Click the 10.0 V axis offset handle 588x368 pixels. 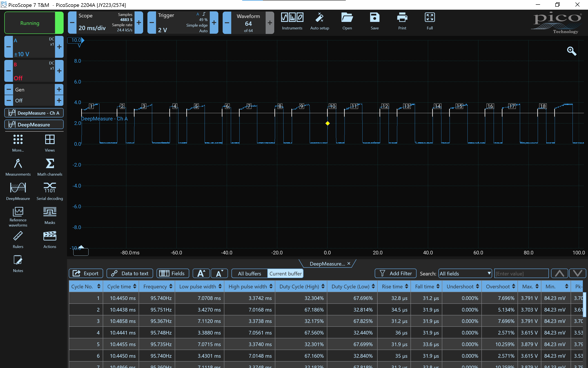pos(76,40)
